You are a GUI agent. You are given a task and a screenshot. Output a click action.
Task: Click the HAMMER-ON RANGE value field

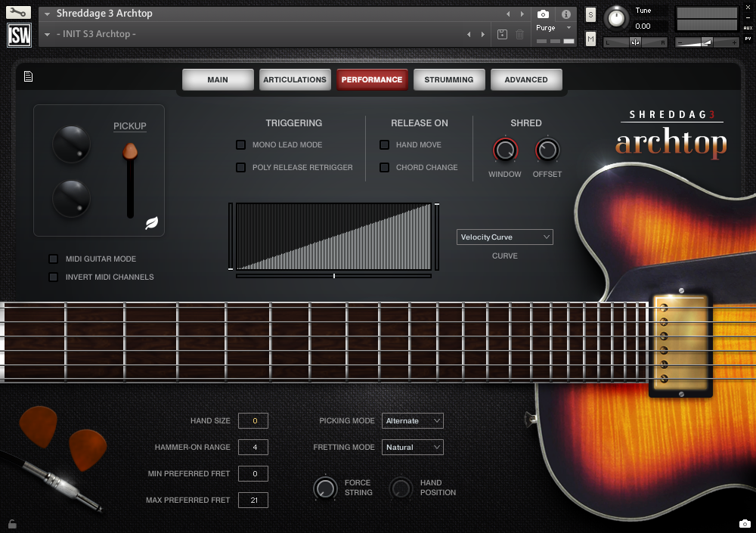(253, 447)
